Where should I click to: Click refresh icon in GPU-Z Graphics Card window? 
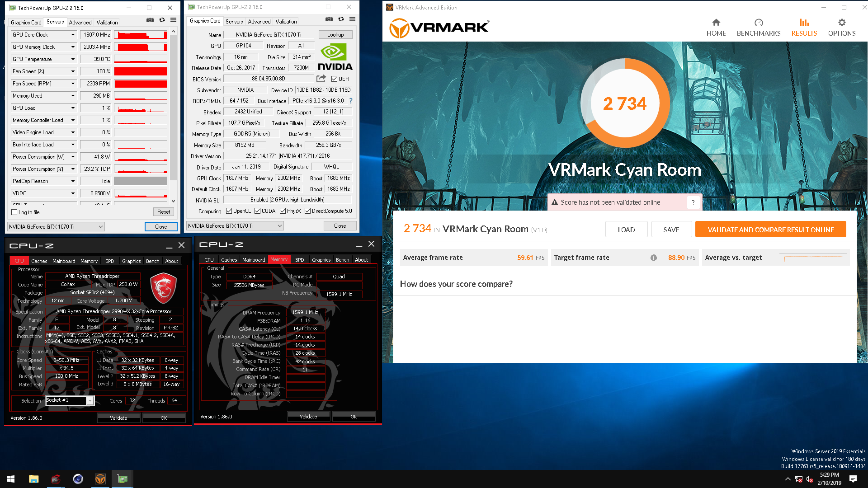[x=341, y=19]
